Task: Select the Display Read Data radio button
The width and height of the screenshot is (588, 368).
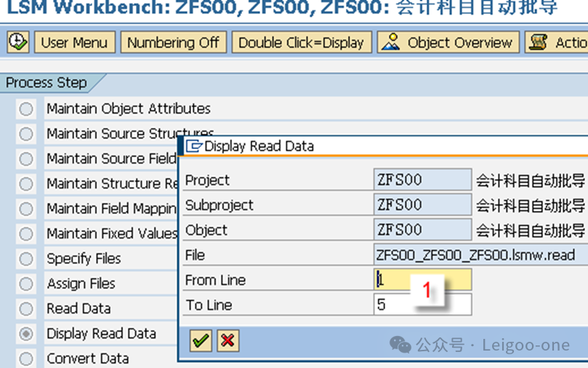Action: (27, 334)
